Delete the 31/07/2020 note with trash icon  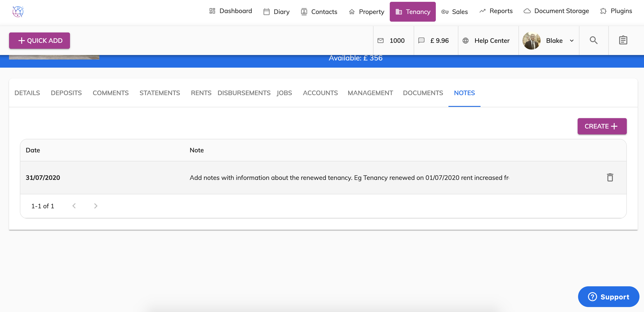[x=610, y=177]
